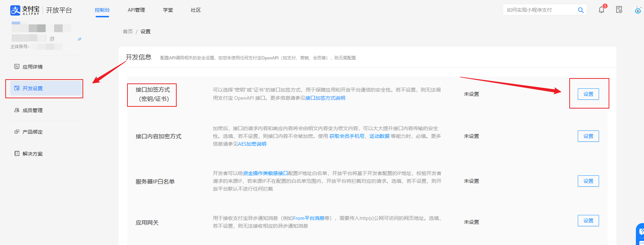Open the document checklist icon in header

pos(619,10)
